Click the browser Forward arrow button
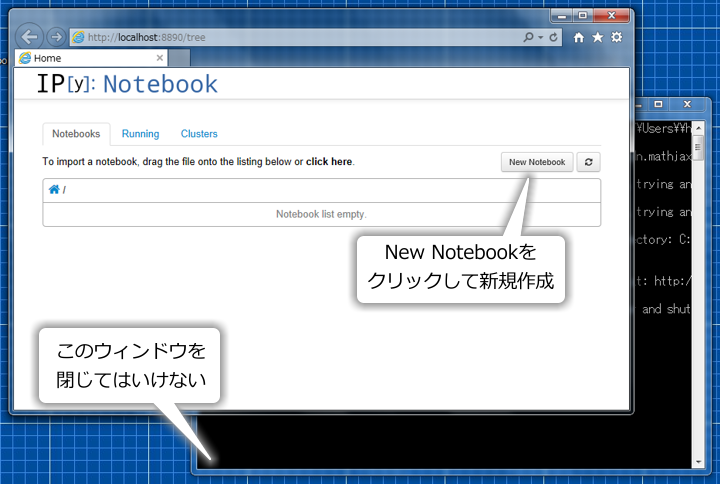720x484 pixels. [x=56, y=37]
